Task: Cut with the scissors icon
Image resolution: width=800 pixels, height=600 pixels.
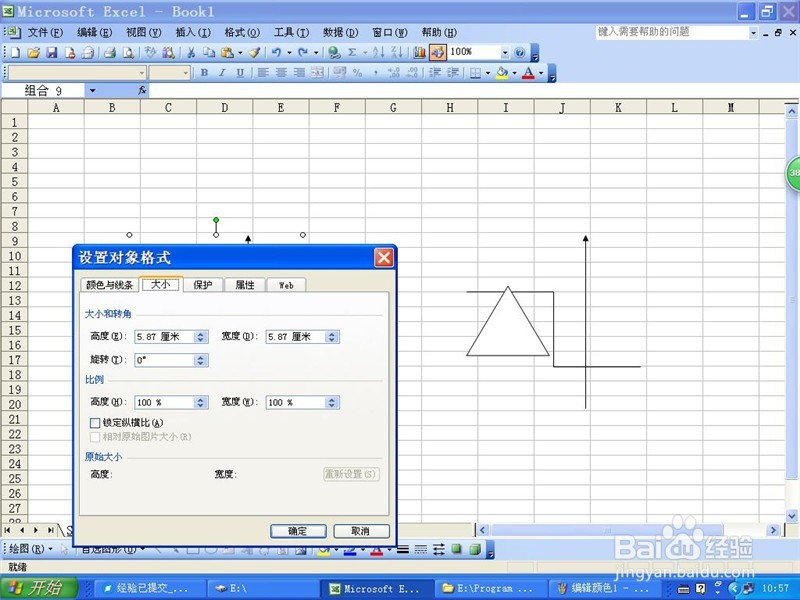Action: click(191, 52)
